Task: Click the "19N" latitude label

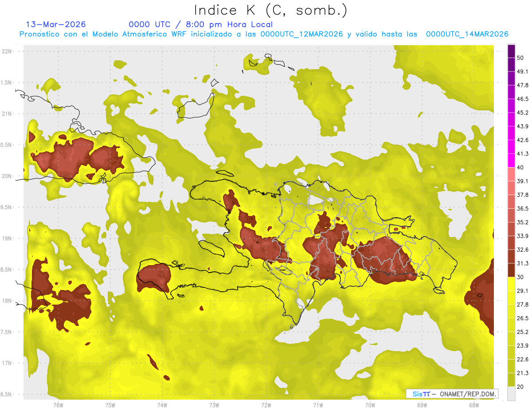Action: pyautogui.click(x=8, y=239)
